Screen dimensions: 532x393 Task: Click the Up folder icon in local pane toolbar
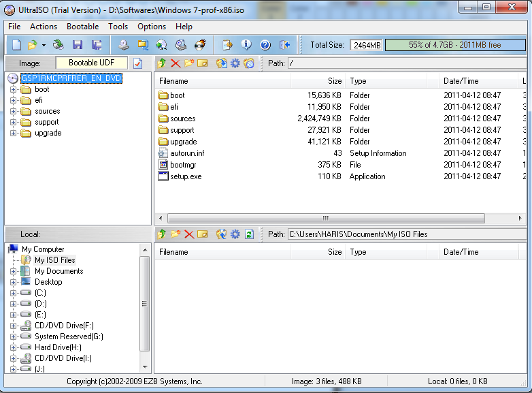(x=162, y=234)
